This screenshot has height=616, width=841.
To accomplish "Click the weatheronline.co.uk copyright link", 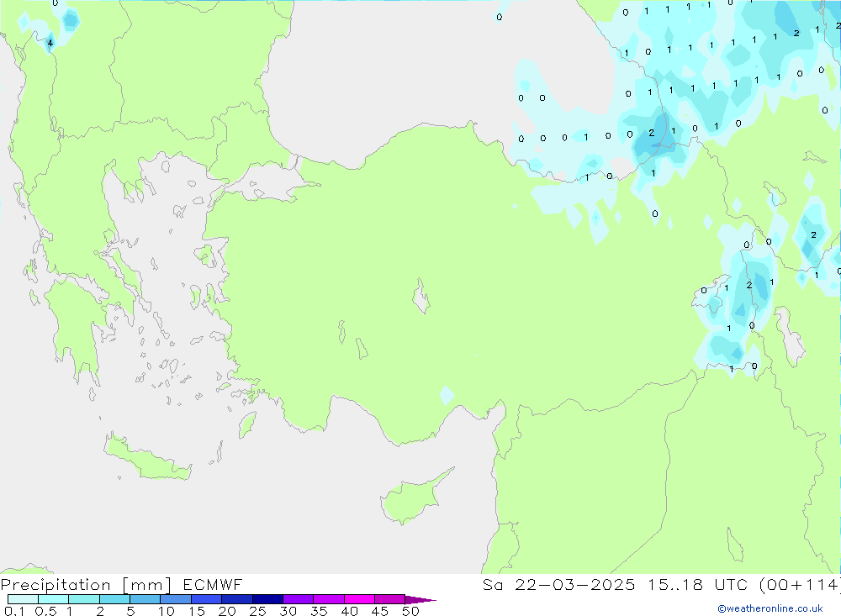I will tap(770, 608).
